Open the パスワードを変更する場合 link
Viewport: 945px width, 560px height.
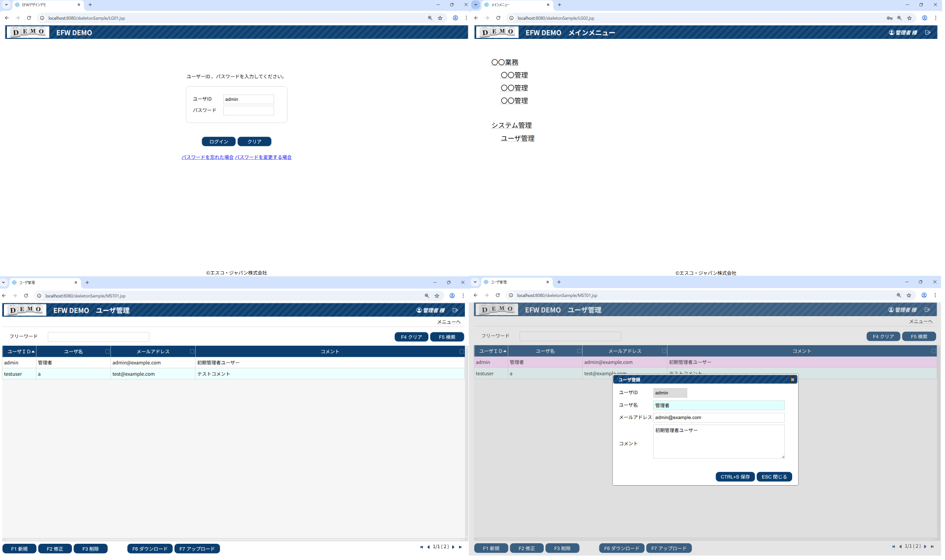263,158
